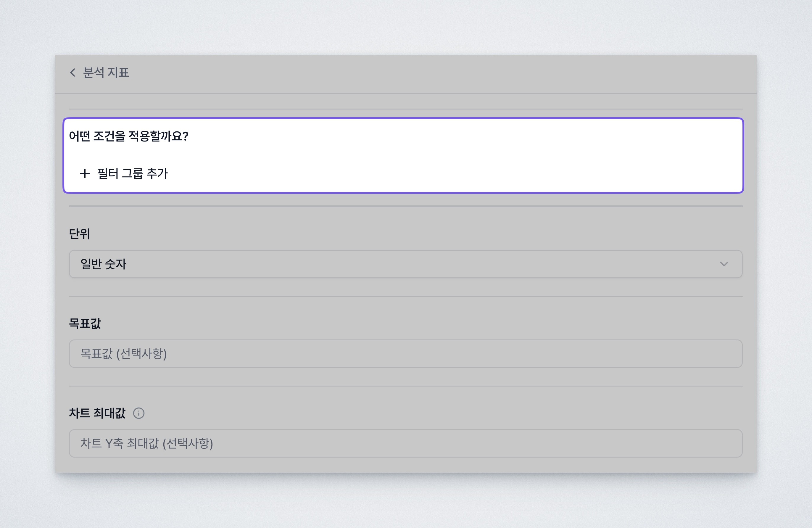Screen dimensions: 812x528
Task: Click the 필터 그룹 추가 button
Action: click(125, 174)
